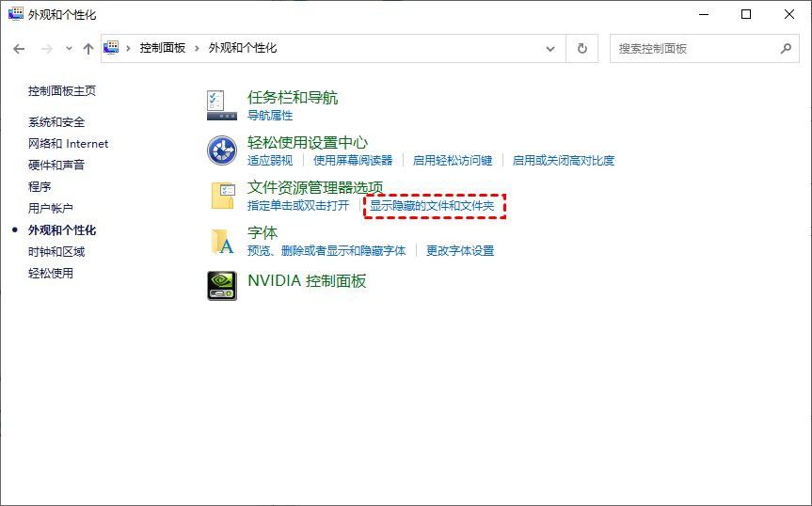Viewport: 812px width, 506px height.
Task: Click the 任务栏和导航 icon
Action: tap(222, 105)
